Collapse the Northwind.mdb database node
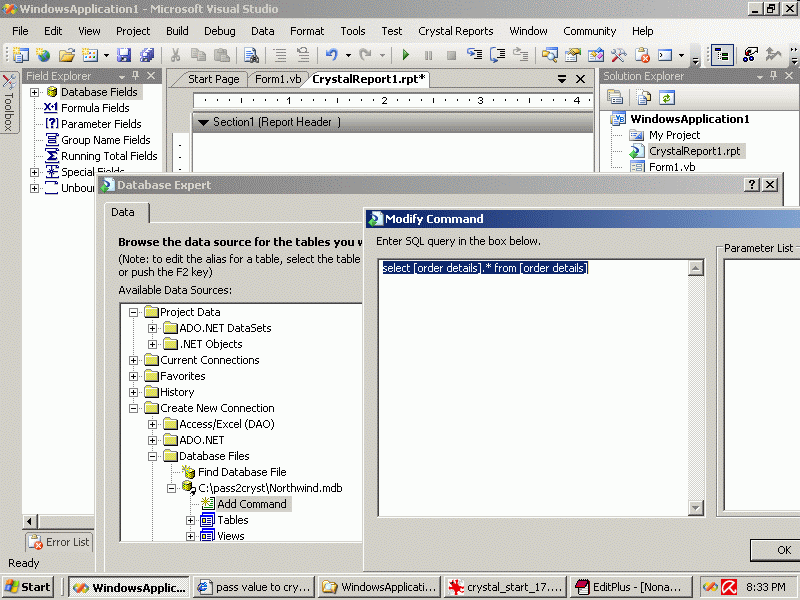Viewport: 800px width, 600px height. coord(171,488)
